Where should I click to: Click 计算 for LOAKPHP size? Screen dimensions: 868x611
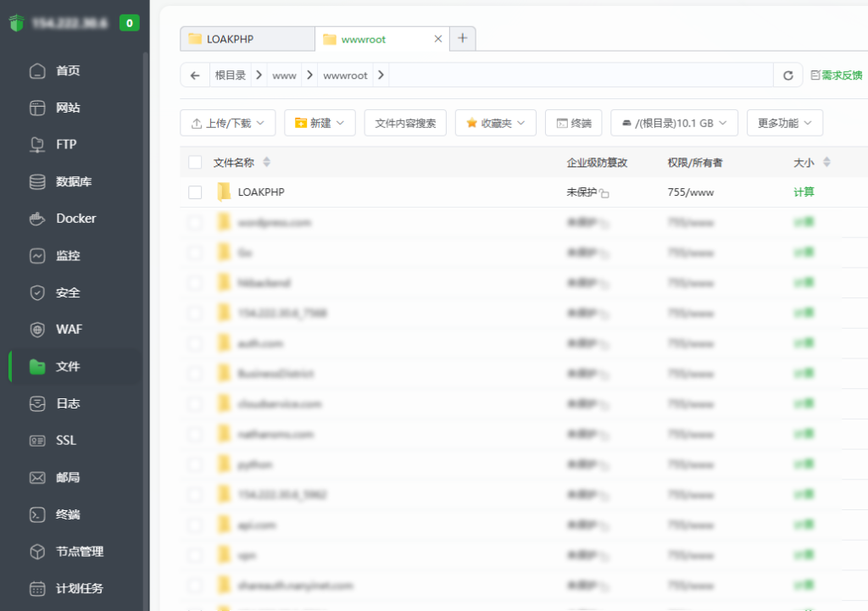point(804,192)
